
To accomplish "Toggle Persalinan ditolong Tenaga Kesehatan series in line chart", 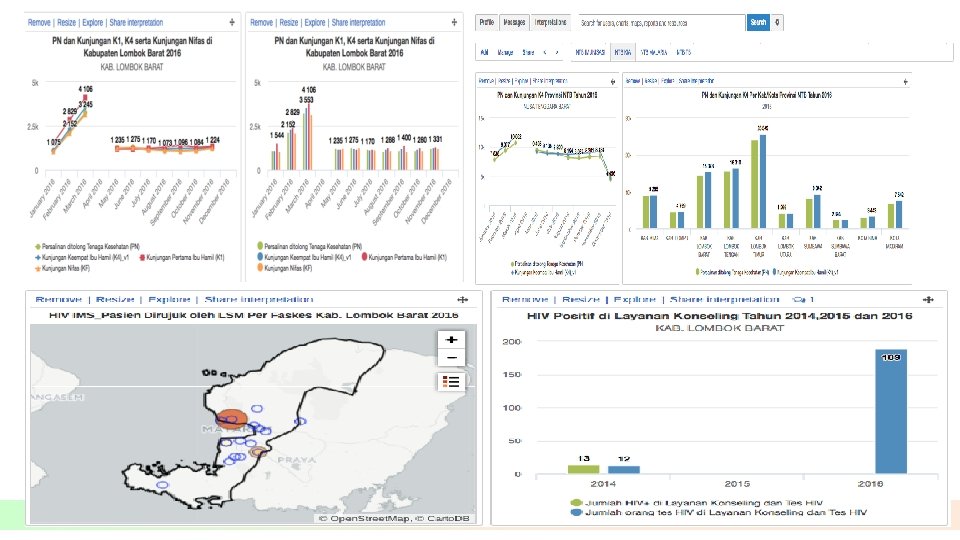I will [x=88, y=247].
